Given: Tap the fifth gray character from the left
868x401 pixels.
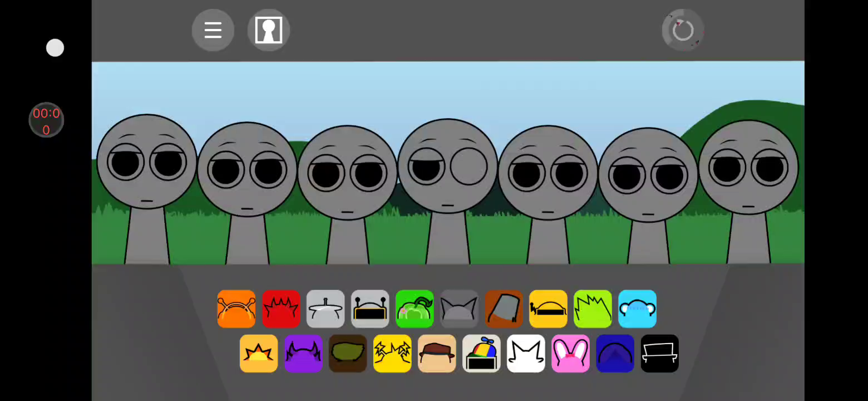Looking at the screenshot, I should point(548,195).
